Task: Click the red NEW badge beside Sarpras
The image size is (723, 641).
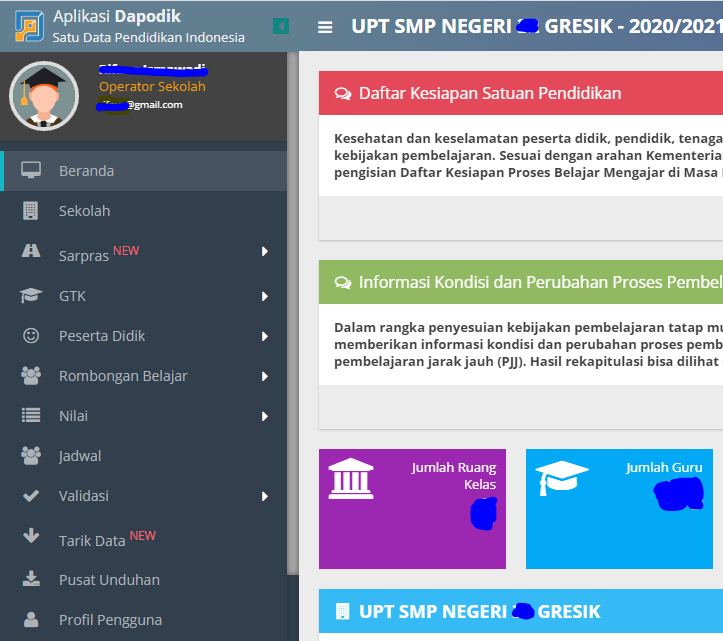Action: (126, 250)
